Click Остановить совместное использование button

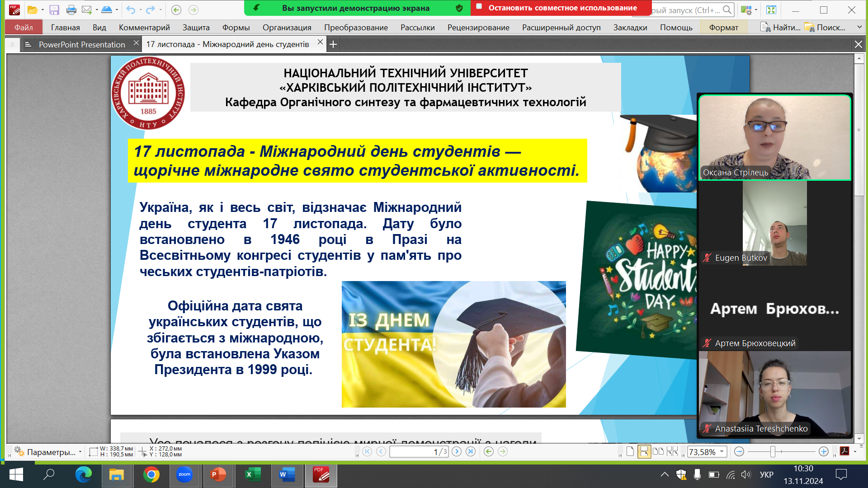(562, 8)
